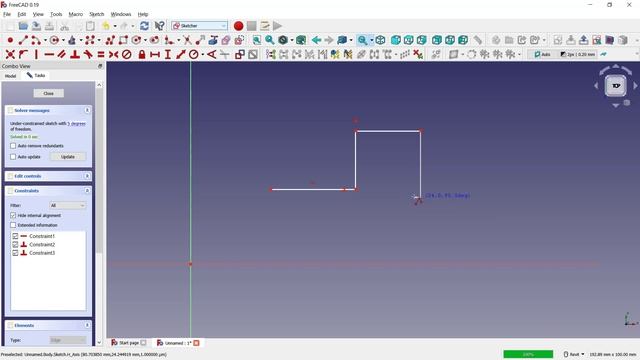Switch to isometric view cube icon
This screenshot has width=640, height=360.
coord(380,40)
